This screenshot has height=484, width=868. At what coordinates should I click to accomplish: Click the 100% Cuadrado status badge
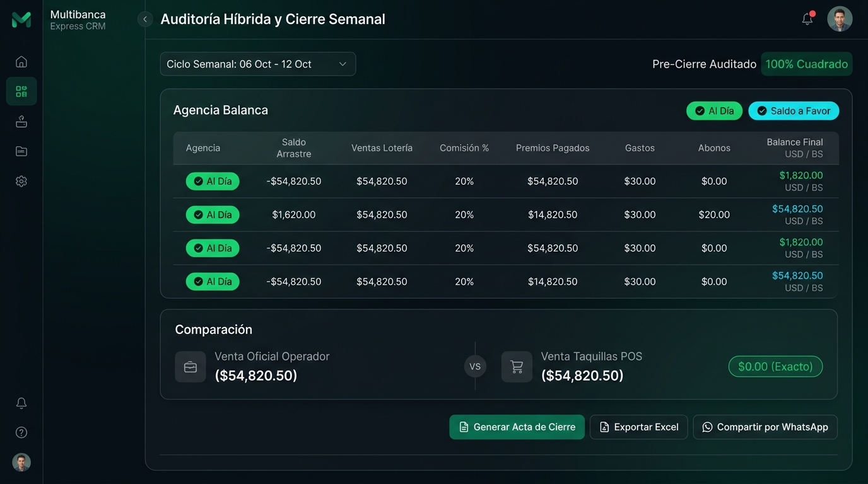coord(807,64)
